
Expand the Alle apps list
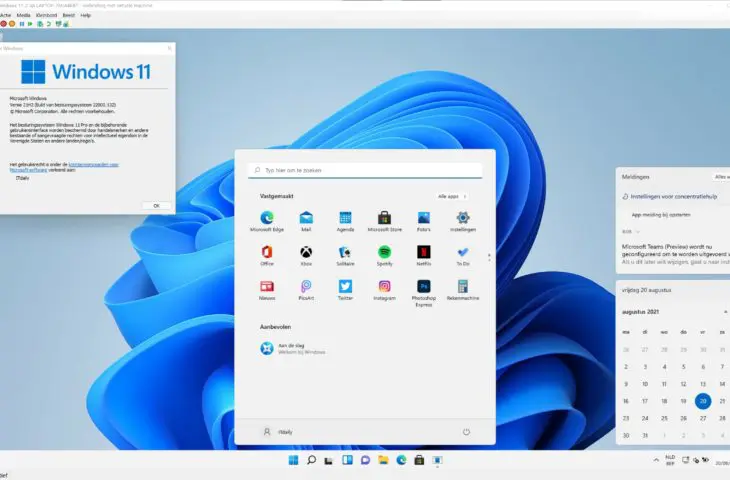click(x=452, y=196)
